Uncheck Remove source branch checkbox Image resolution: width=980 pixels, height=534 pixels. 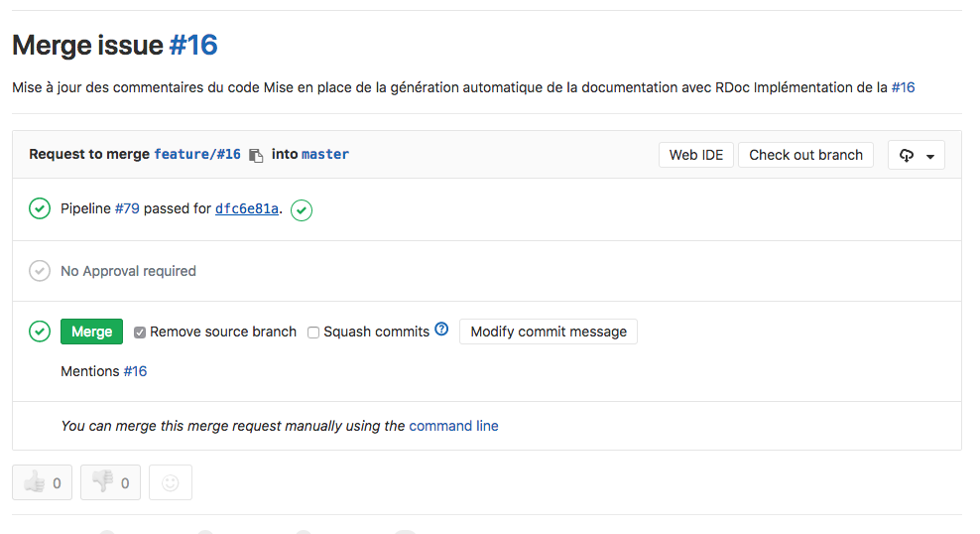point(140,333)
